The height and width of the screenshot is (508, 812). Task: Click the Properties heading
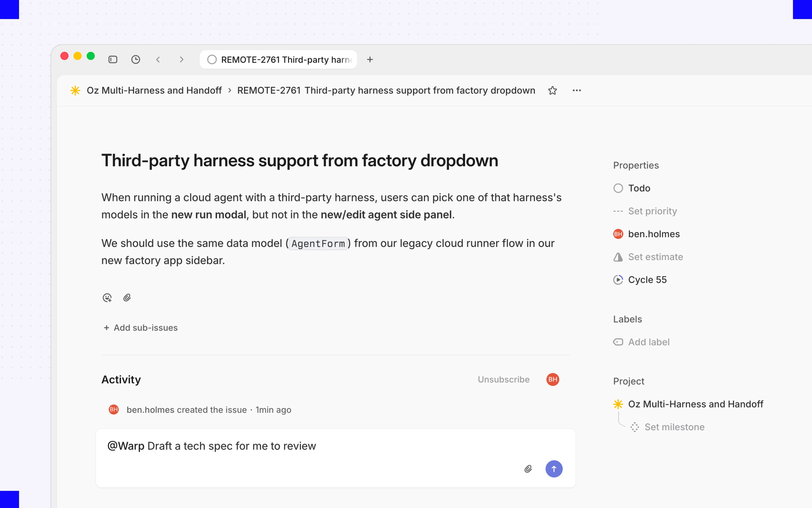636,165
